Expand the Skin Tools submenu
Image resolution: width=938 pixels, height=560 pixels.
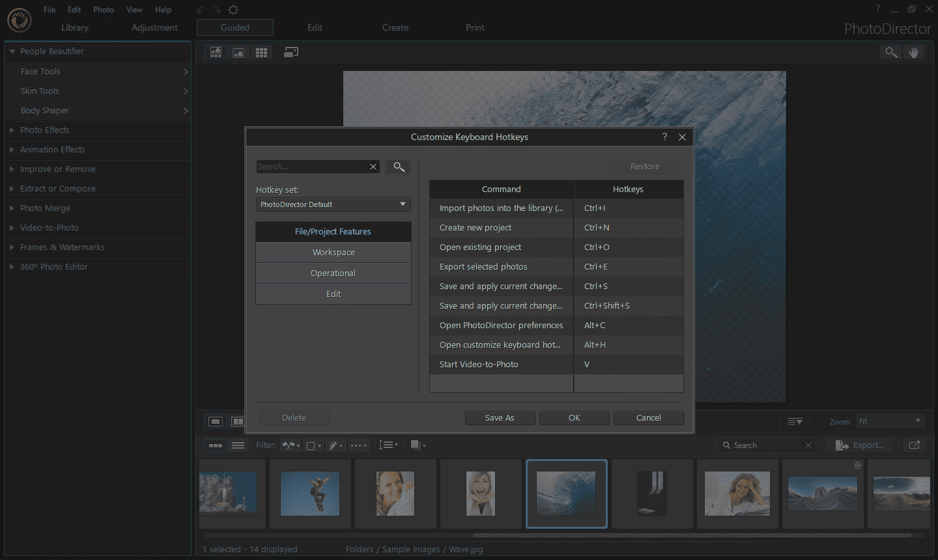click(x=186, y=91)
